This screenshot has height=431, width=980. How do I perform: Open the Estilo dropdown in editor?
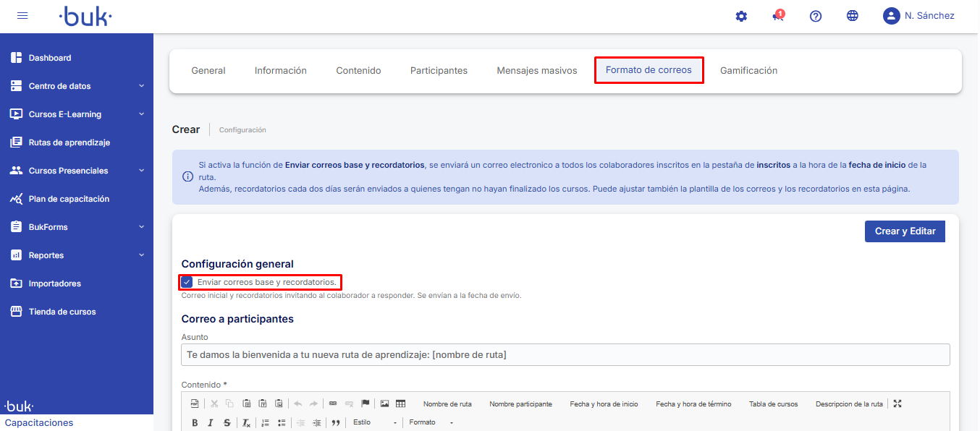click(374, 422)
